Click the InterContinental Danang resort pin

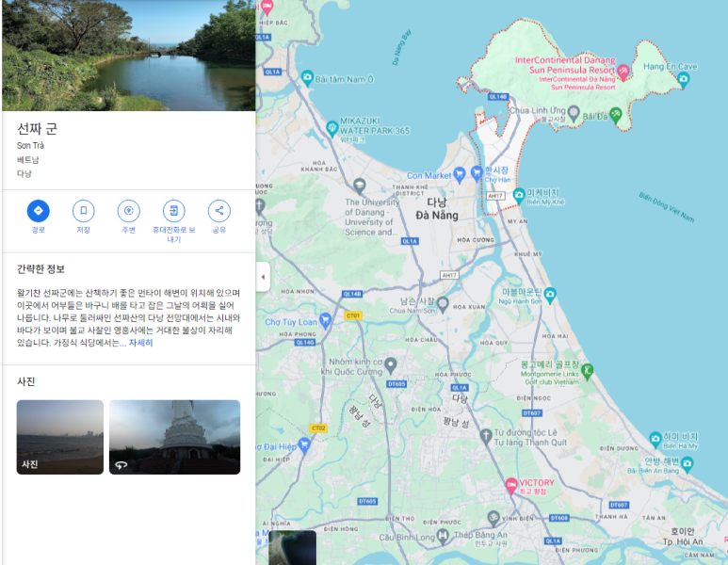point(623,71)
